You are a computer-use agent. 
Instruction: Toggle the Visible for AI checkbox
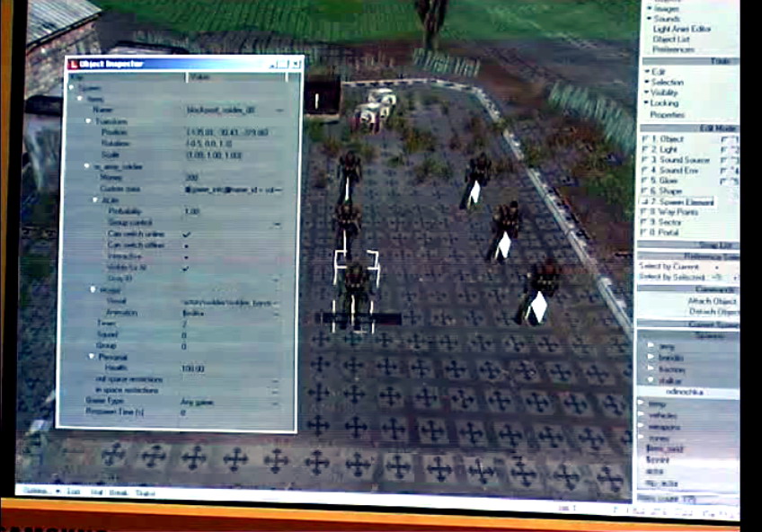[185, 268]
